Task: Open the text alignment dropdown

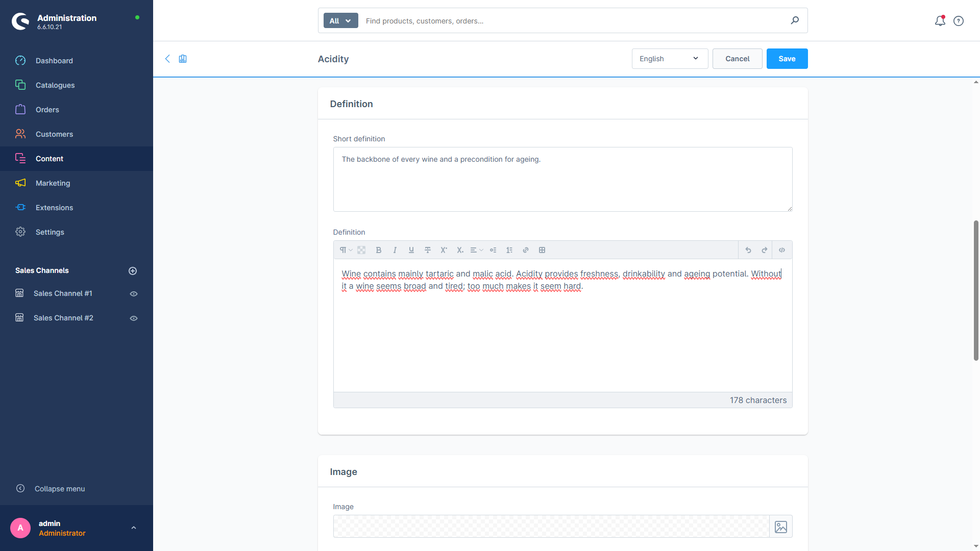Action: 477,250
